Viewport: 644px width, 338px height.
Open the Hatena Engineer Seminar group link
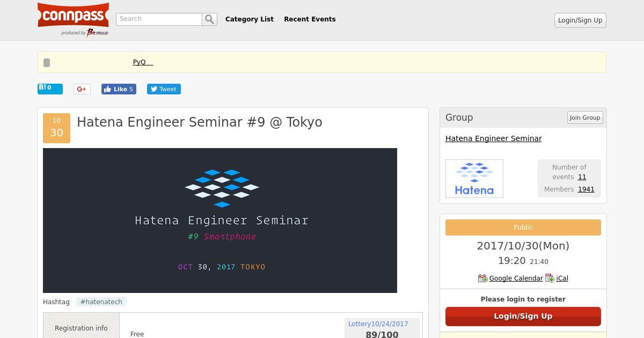[494, 138]
